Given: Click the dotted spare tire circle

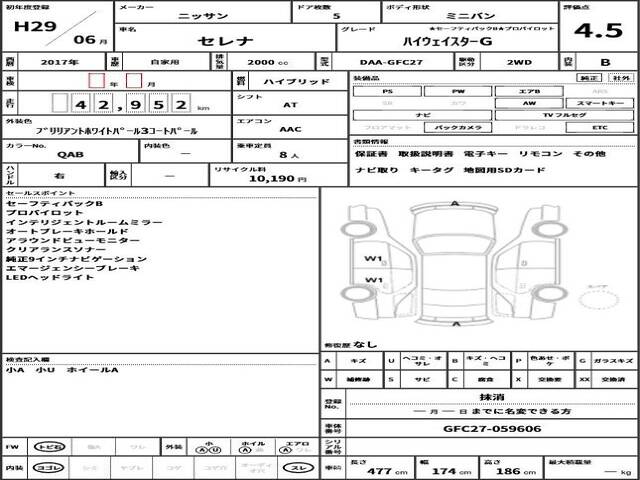Looking at the screenshot, I should tap(600, 299).
